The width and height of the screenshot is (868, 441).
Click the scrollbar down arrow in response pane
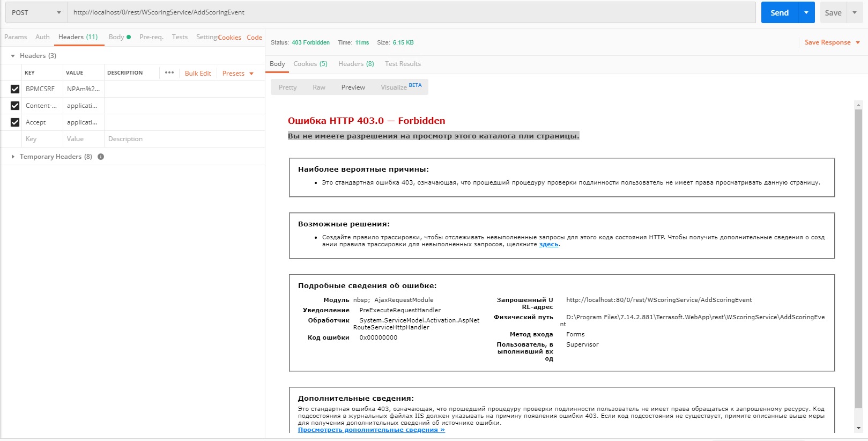point(858,428)
